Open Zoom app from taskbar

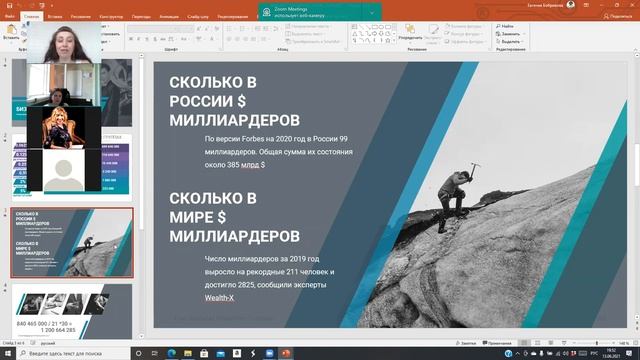point(269,353)
